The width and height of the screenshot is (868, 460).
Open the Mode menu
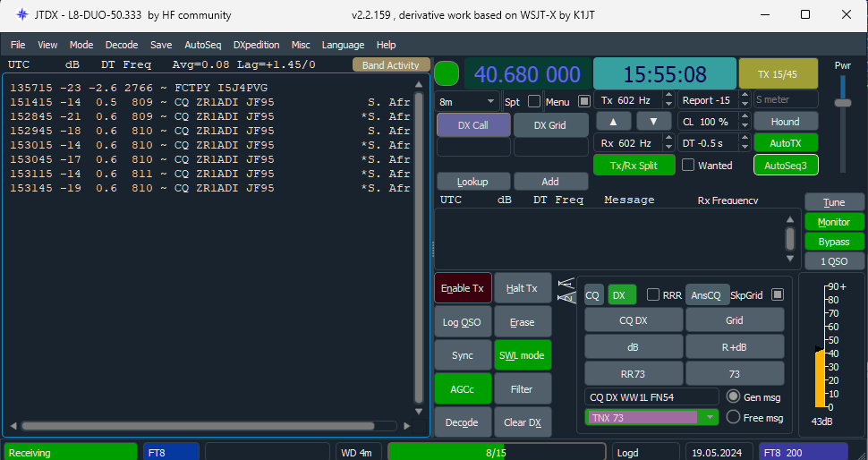point(81,45)
